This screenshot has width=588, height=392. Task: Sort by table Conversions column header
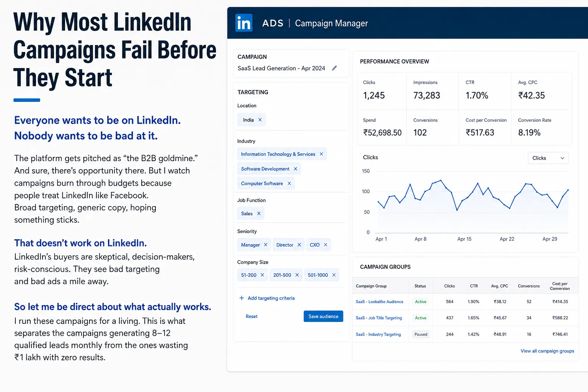[x=529, y=286]
